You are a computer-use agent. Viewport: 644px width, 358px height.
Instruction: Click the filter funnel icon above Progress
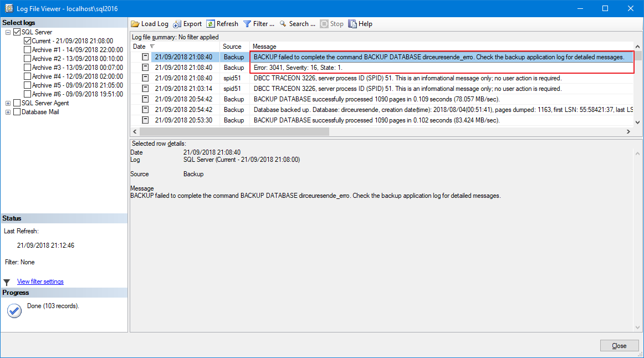(x=7, y=282)
